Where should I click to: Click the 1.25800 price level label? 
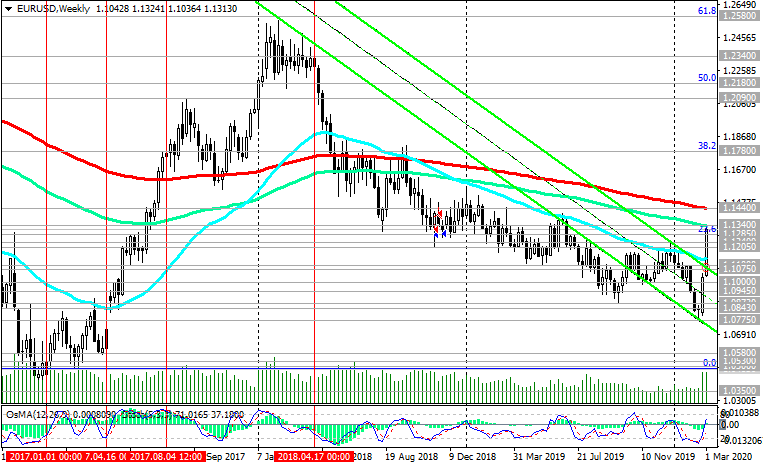click(x=739, y=16)
